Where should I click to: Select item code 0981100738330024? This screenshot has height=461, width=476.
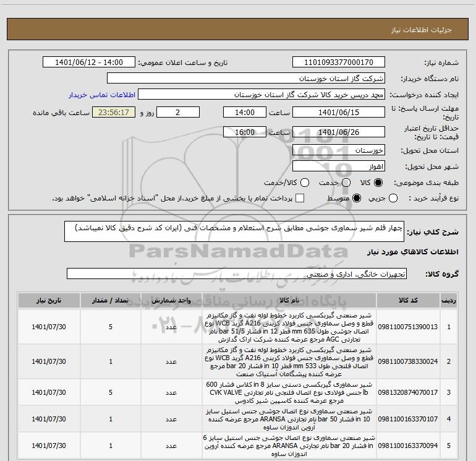408,361
